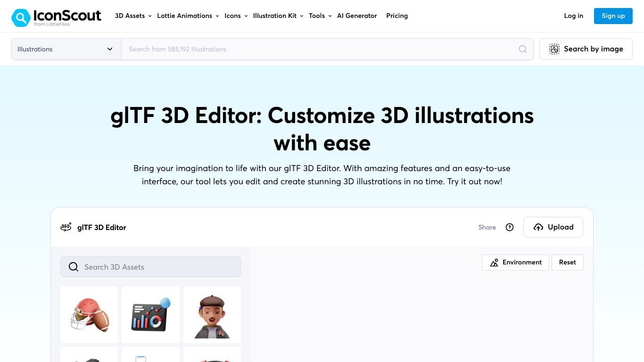Viewport: 644px width, 362px height.
Task: Click the Upload button
Action: point(553,227)
